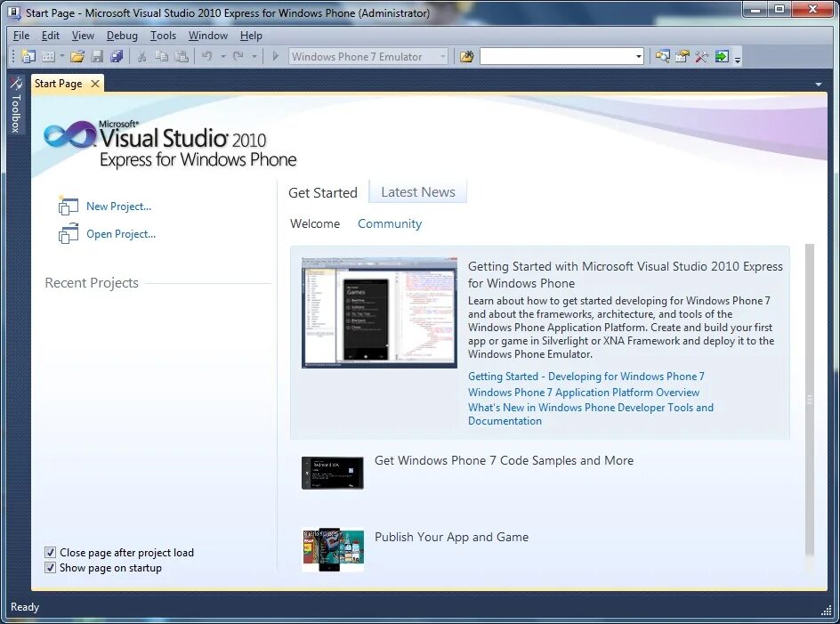
Task: Click the New Project toolbar icon
Action: pos(28,56)
